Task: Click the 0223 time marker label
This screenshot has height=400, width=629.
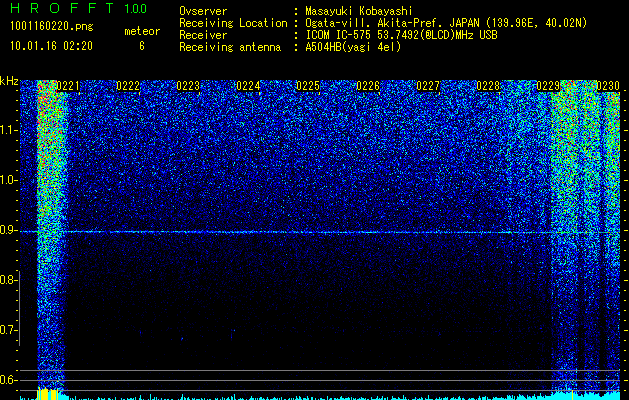Action: click(188, 86)
